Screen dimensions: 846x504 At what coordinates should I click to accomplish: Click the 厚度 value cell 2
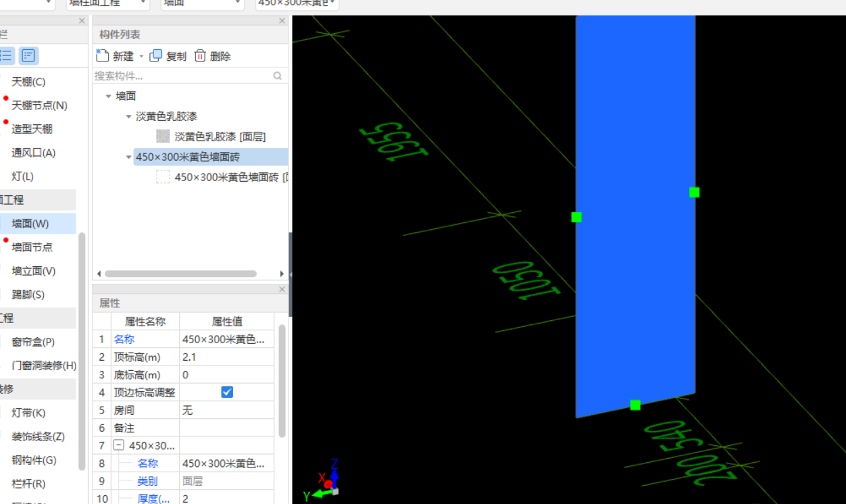point(226,499)
